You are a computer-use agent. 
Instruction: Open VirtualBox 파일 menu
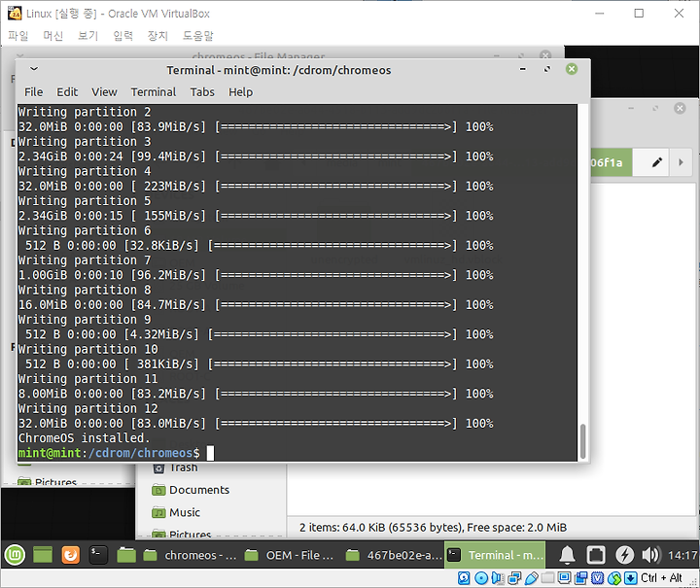point(18,35)
